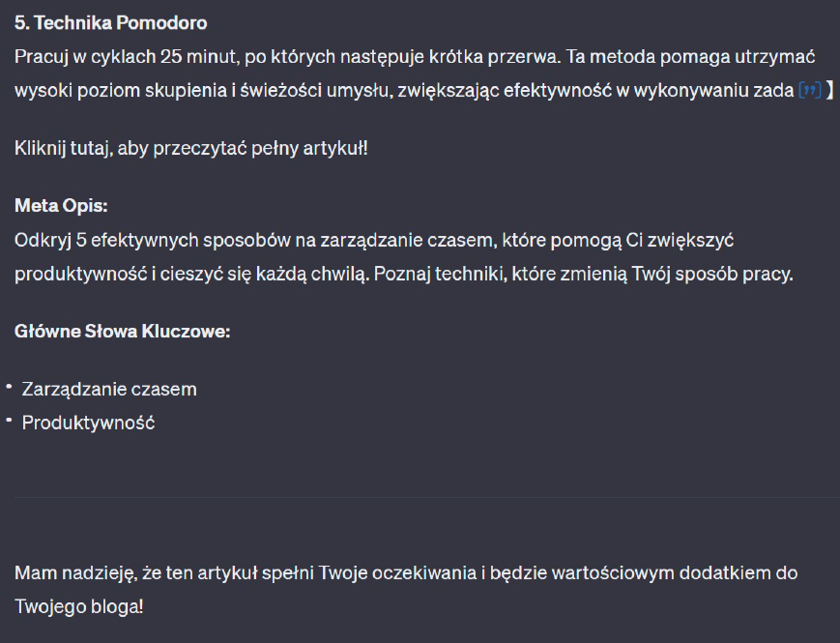Click the closing bracket after the citation icon
840x643 pixels.
click(830, 91)
